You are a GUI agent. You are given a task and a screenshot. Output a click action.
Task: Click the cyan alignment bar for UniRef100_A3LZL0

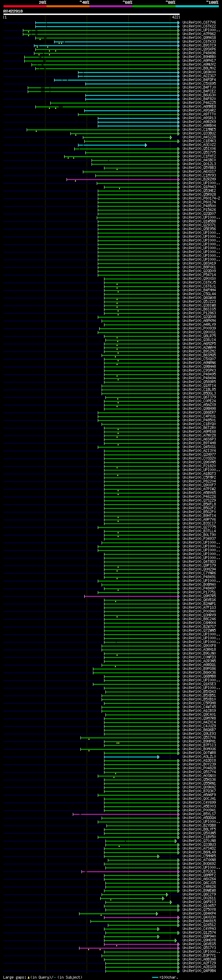(132, 757)
